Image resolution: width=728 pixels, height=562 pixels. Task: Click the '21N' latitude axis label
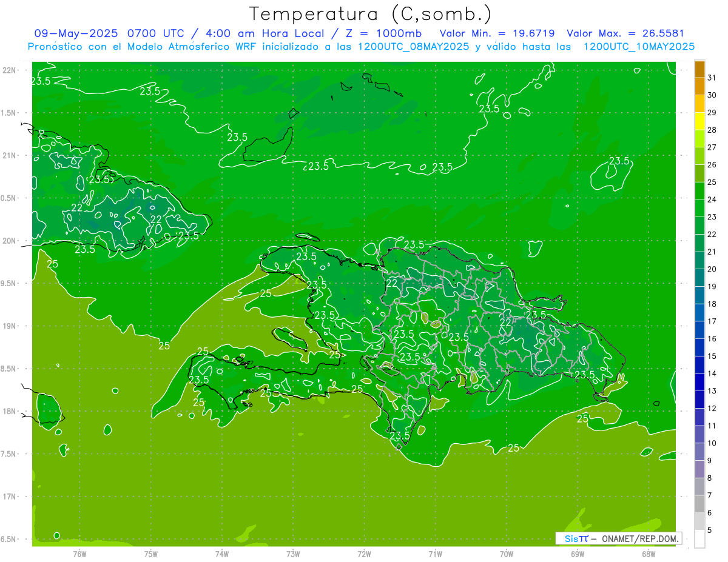10,155
